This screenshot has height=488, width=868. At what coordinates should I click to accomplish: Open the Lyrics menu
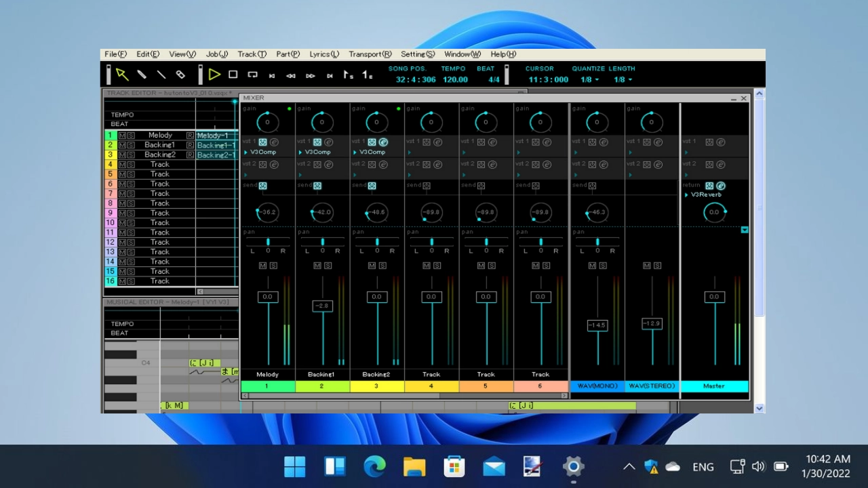tap(324, 54)
